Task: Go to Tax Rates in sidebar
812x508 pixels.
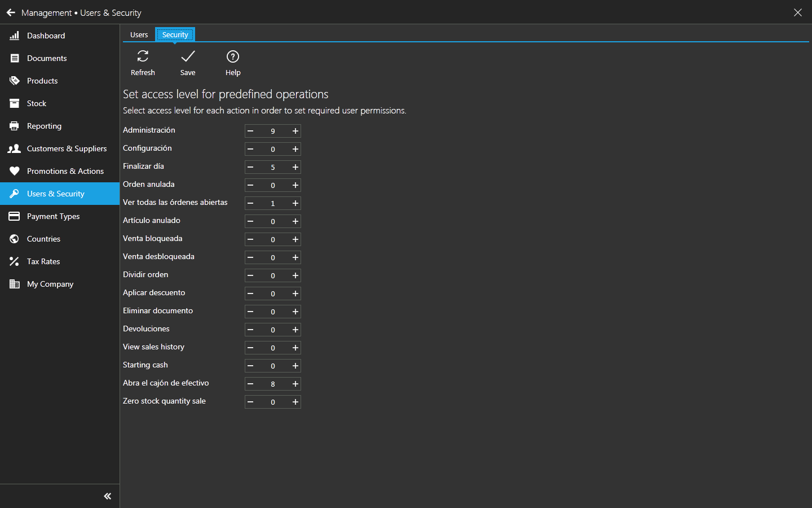Action: pos(43,261)
